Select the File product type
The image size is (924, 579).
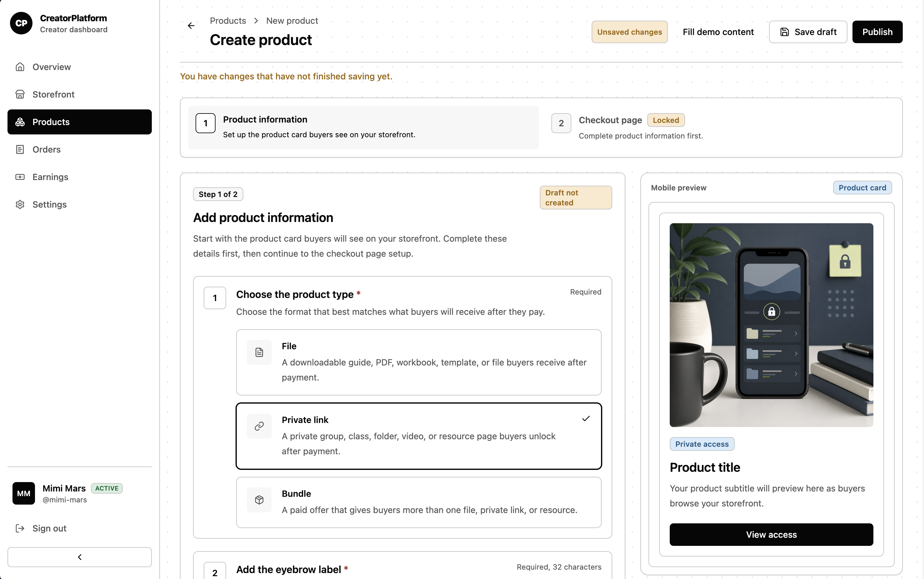[x=419, y=362]
